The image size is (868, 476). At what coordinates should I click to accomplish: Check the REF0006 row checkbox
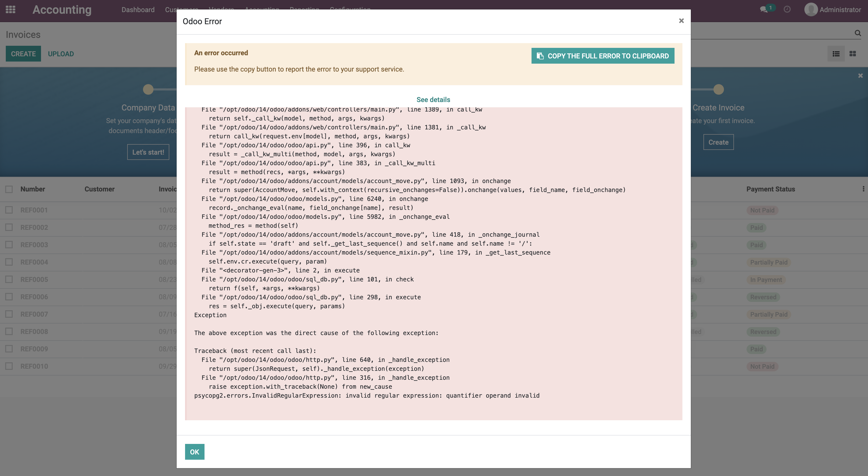tap(9, 297)
